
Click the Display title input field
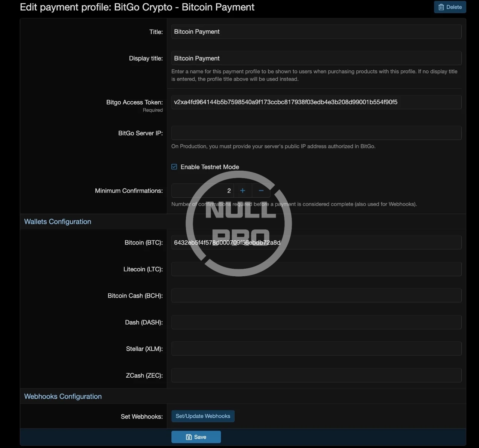click(316, 58)
